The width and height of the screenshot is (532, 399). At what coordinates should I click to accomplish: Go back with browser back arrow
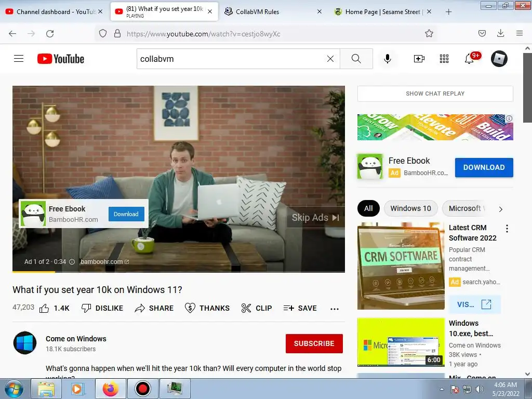point(12,34)
